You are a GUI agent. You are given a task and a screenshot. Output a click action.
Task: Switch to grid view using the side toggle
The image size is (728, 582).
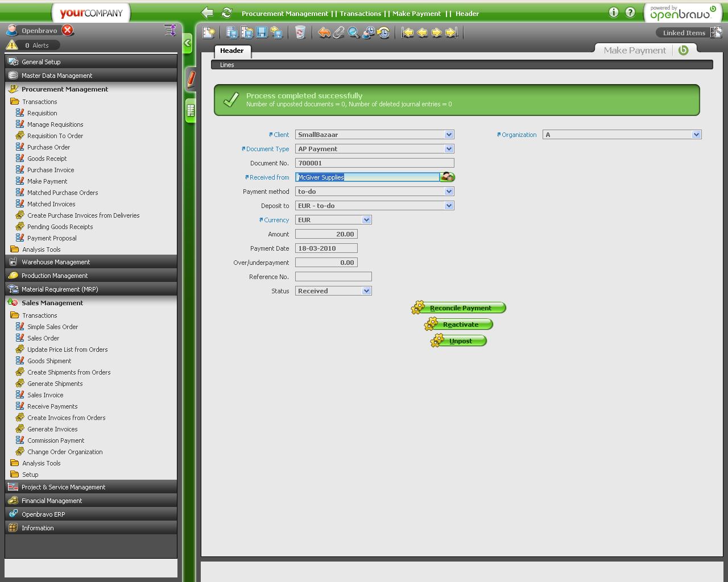click(191, 110)
